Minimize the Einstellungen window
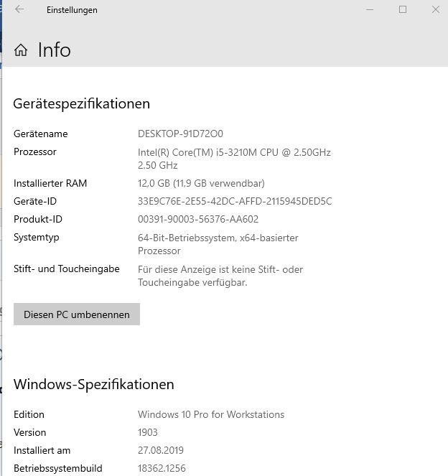The image size is (448, 476). (370, 10)
